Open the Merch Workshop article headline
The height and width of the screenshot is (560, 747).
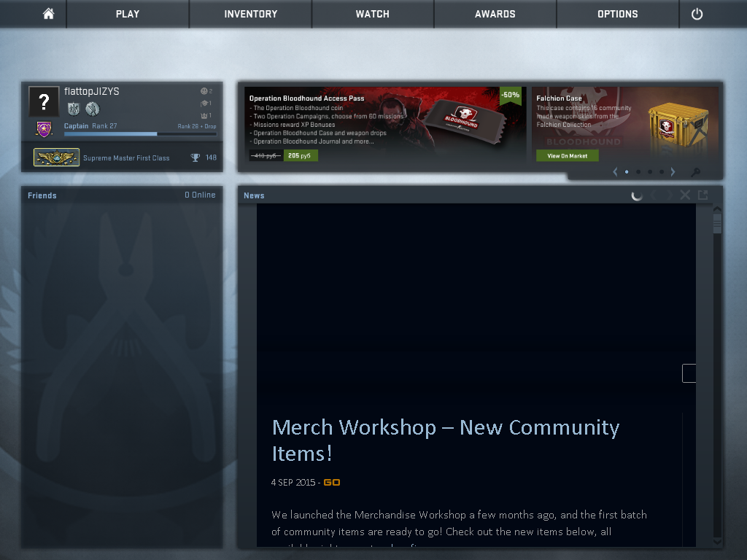click(x=446, y=440)
